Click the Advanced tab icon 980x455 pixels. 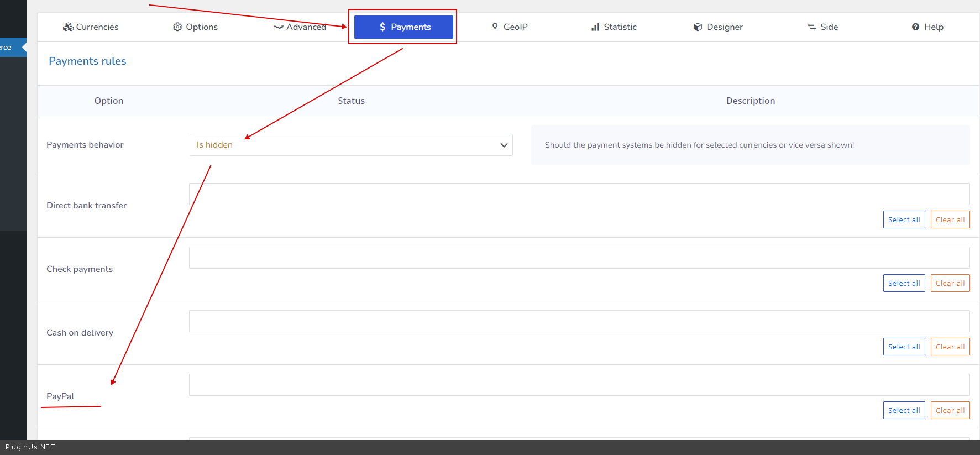(278, 27)
